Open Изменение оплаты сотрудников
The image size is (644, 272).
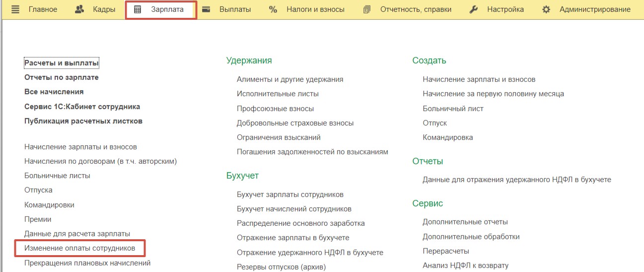79,248
